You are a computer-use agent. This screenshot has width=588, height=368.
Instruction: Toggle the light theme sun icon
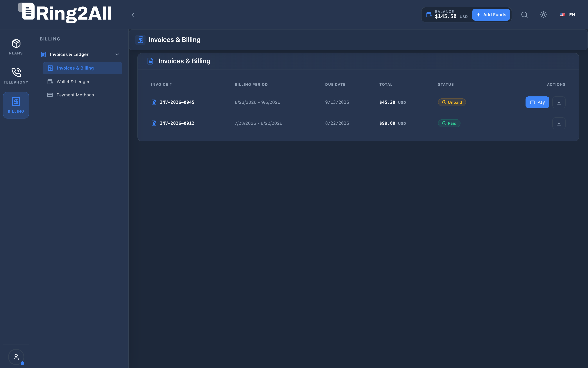pos(544,15)
